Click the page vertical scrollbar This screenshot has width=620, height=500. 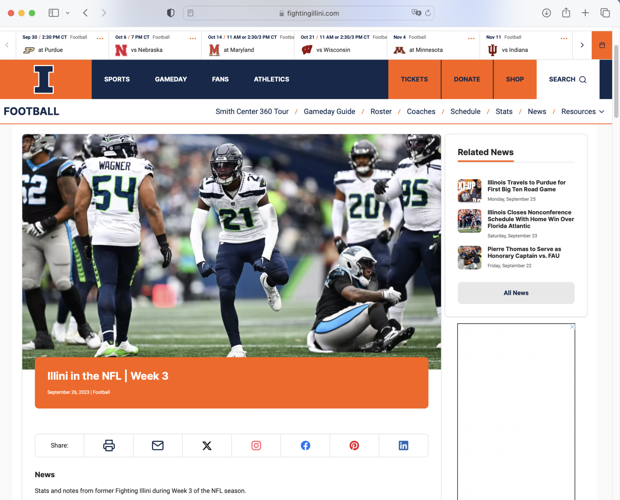tap(616, 81)
